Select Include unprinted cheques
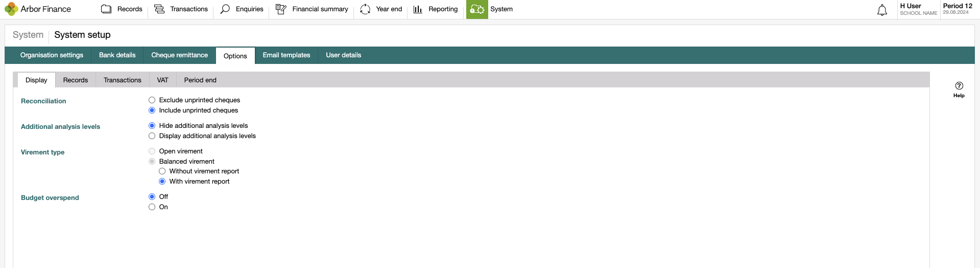 [152, 110]
